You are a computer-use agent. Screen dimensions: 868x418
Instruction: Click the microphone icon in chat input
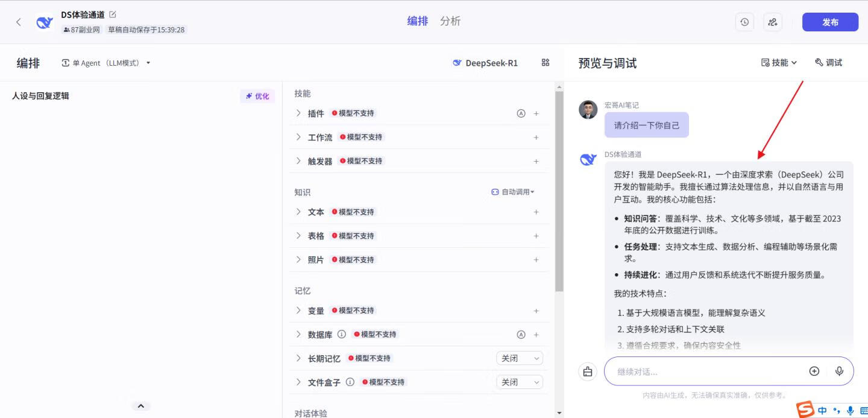(x=839, y=371)
